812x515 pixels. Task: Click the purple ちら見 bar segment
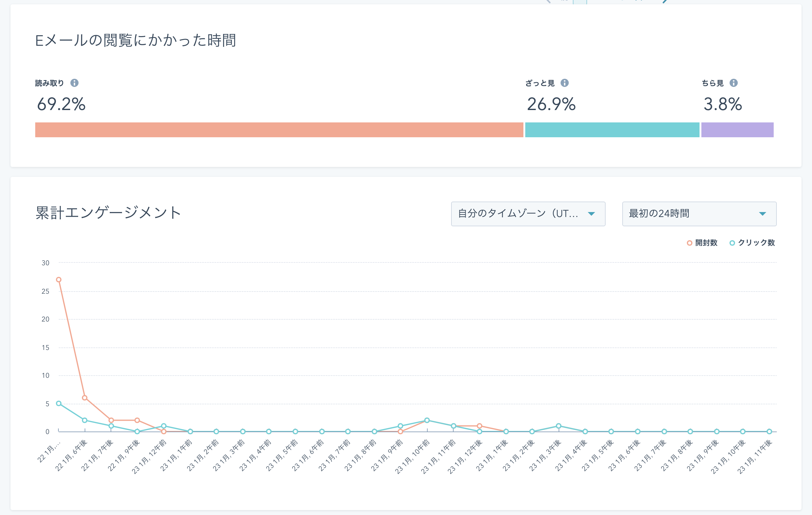pos(737,130)
